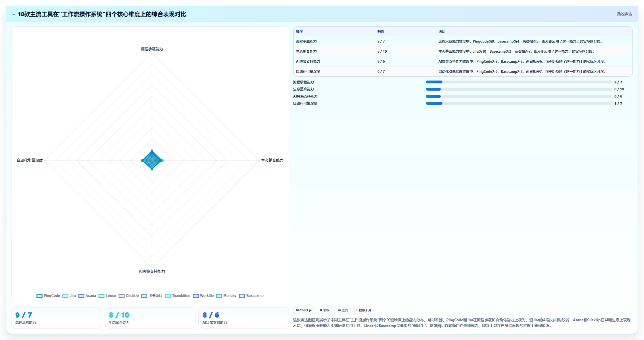Image resolution: width=644 pixels, height=340 pixels.
Task: Click the 自动化引擎深度 axis label on the radar
Action: point(30,160)
